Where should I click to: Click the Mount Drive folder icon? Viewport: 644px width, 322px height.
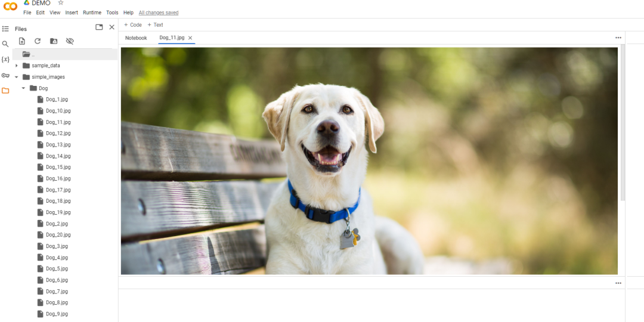pos(54,41)
